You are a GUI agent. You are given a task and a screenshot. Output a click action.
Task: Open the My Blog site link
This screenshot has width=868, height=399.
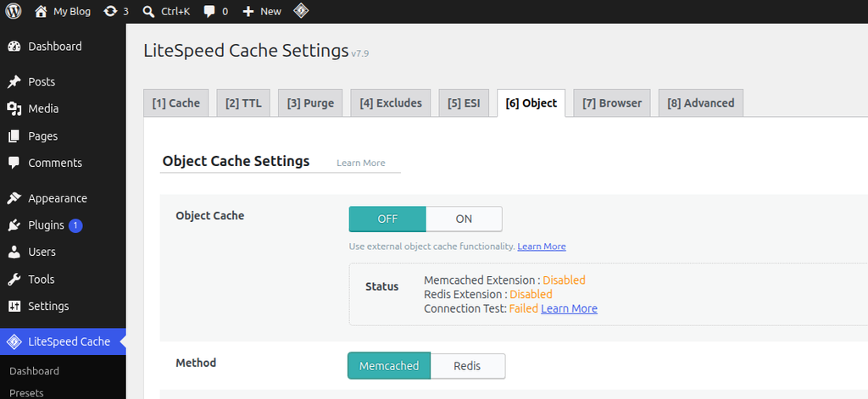tap(72, 11)
